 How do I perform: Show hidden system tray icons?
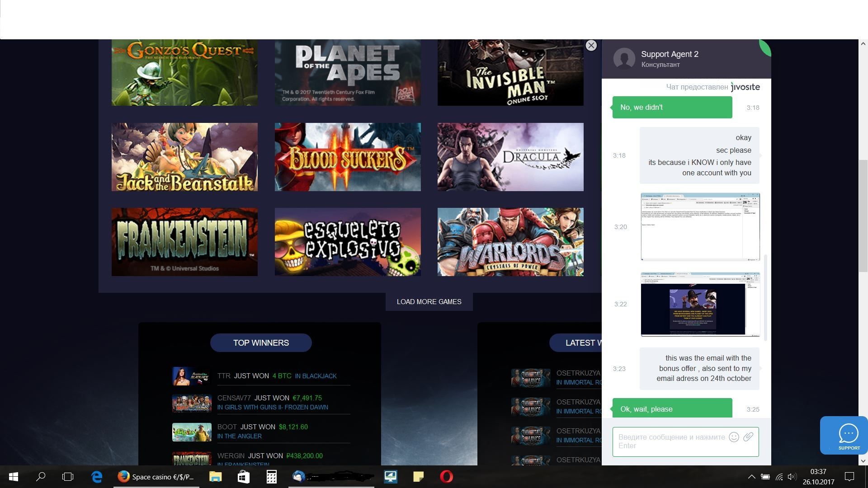pos(751,477)
